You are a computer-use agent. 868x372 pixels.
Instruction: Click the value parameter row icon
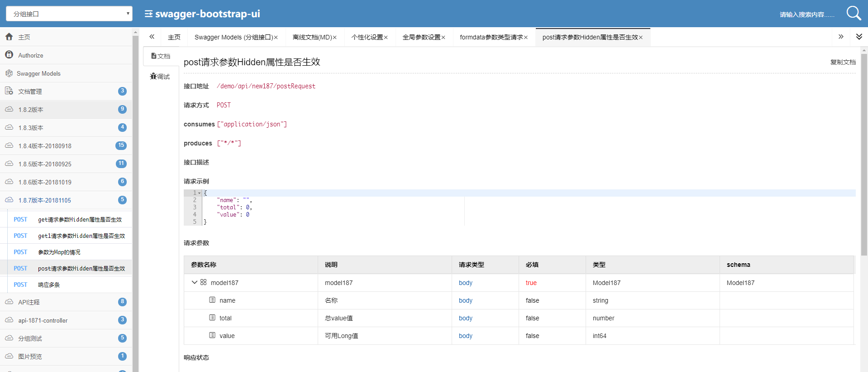[x=212, y=335]
